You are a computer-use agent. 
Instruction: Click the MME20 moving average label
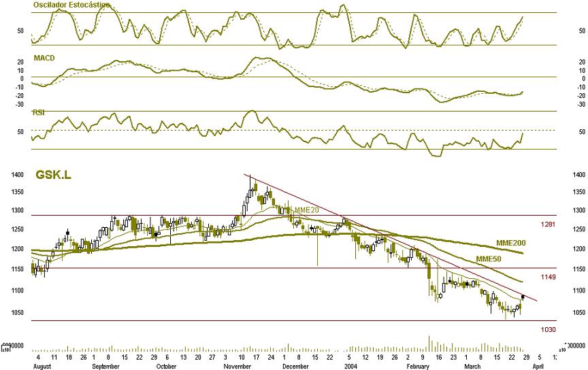[x=306, y=210]
